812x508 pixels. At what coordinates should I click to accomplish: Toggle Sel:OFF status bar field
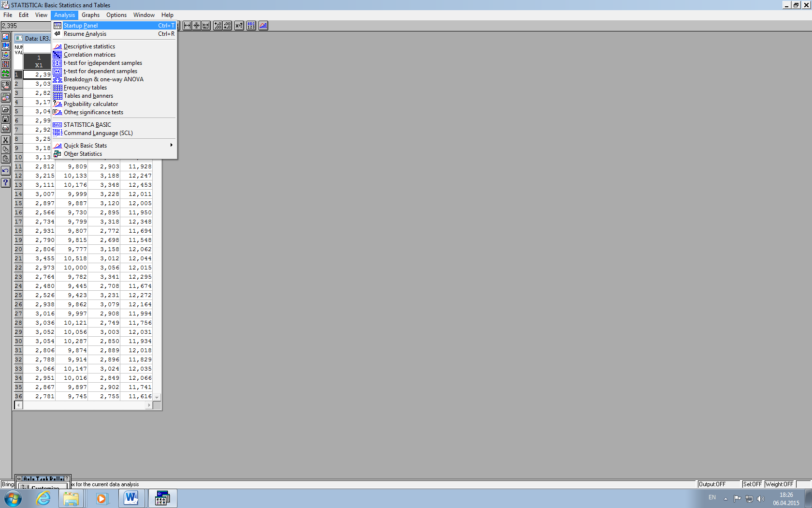pos(753,484)
